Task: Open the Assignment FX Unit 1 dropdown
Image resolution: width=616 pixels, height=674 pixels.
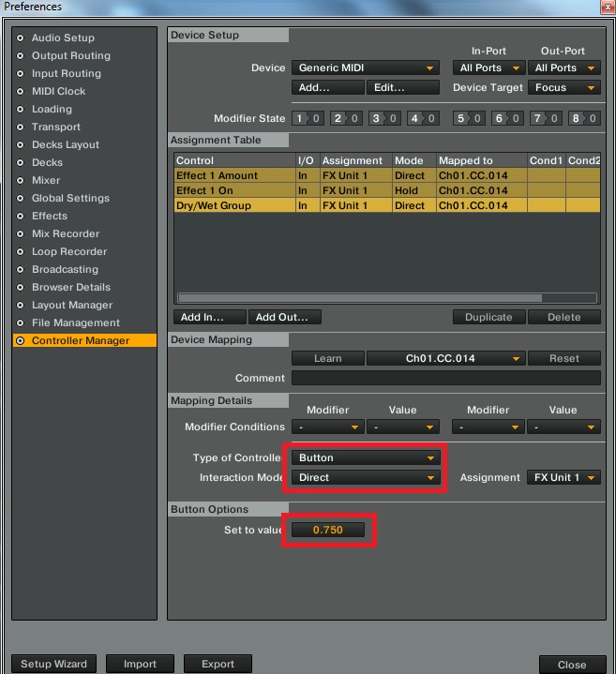Action: 564,477
